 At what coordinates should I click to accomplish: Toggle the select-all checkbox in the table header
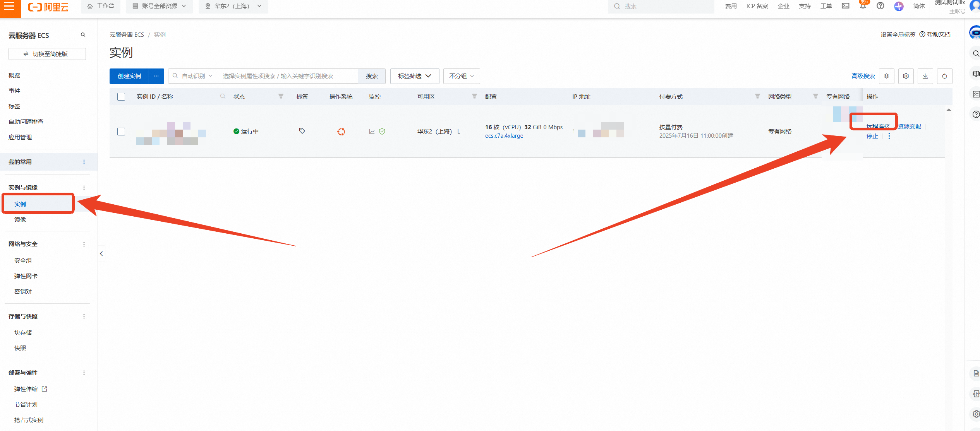[121, 97]
